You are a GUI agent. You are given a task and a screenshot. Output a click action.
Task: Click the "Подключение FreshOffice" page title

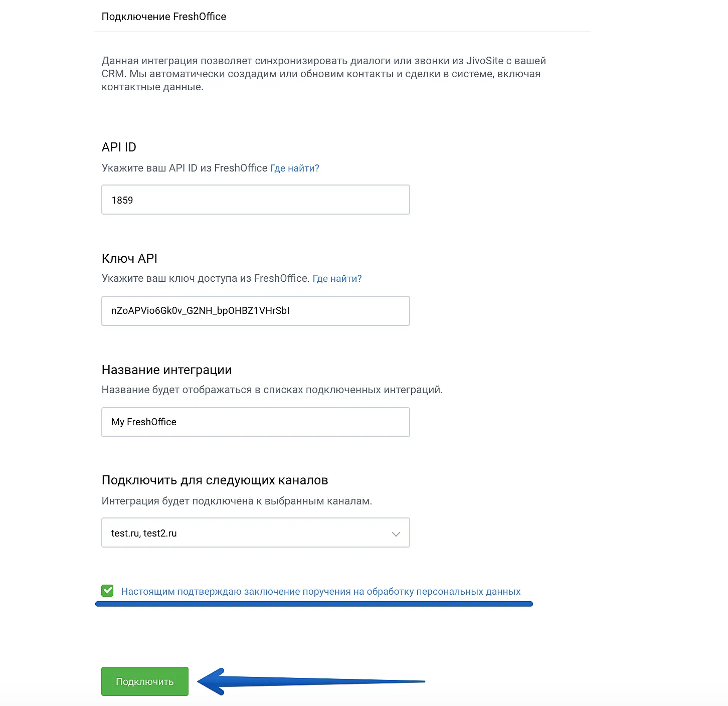pyautogui.click(x=163, y=17)
